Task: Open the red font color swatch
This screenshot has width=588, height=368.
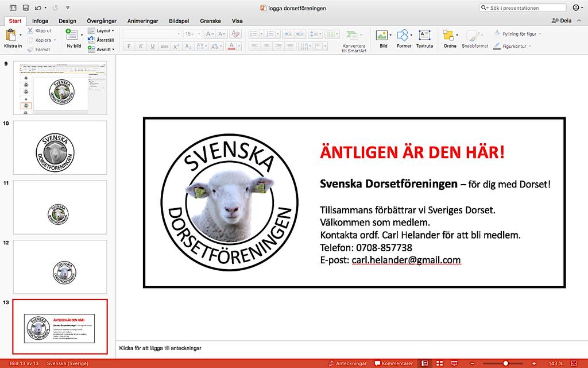Action: coord(231,46)
